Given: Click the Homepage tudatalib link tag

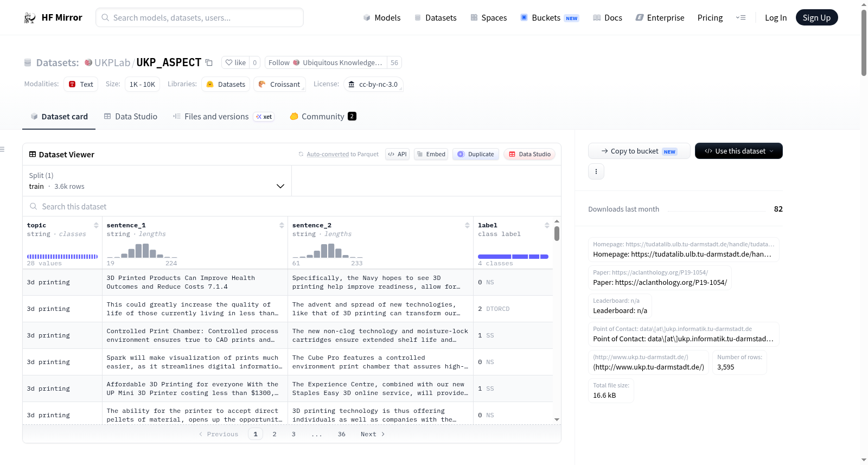Looking at the screenshot, I should tap(684, 250).
